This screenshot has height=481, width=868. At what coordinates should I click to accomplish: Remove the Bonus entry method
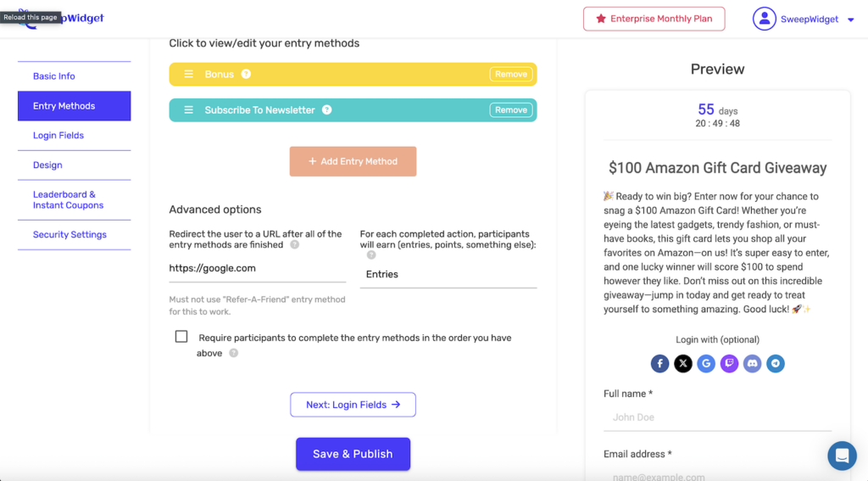click(x=511, y=75)
